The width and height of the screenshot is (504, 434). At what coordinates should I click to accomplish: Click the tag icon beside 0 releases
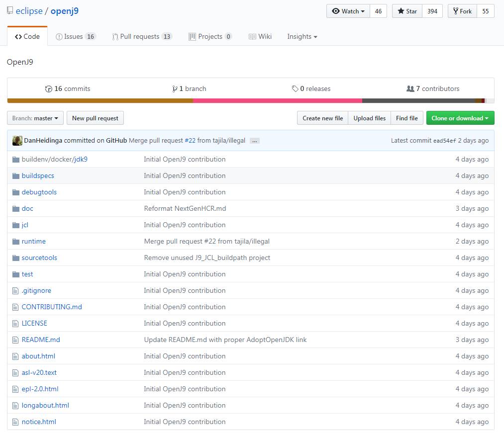coord(295,88)
